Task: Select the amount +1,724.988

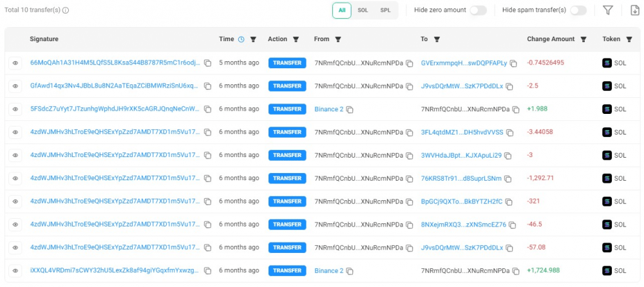Action: (x=544, y=270)
